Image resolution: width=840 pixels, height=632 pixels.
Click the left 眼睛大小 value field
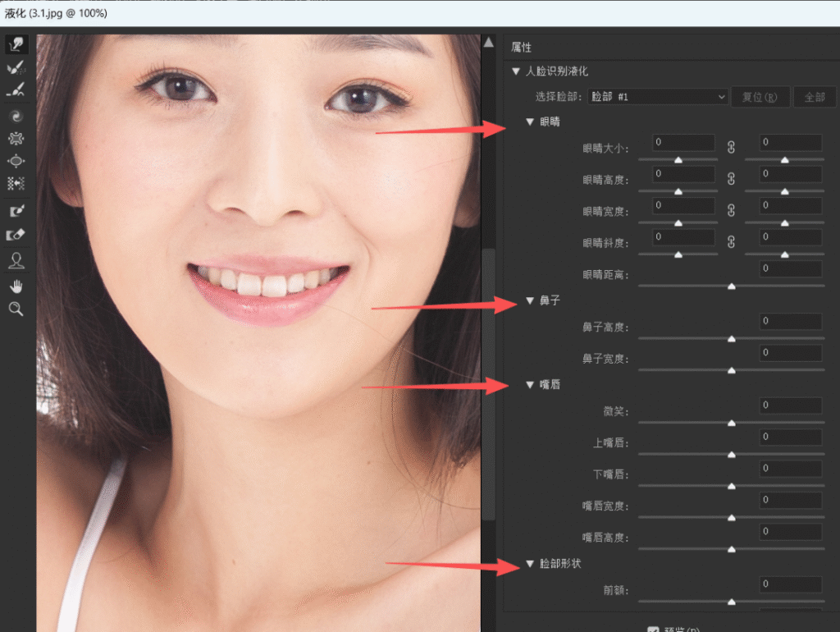[x=683, y=143]
